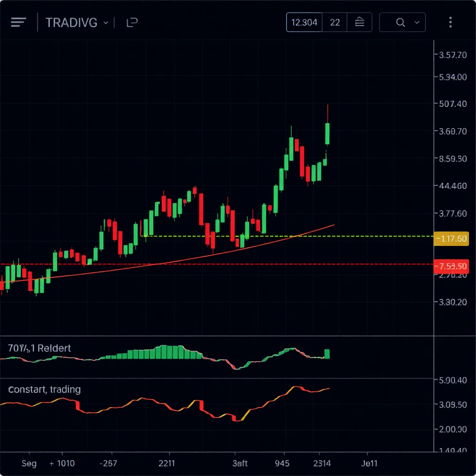The width and height of the screenshot is (476, 476).
Task: Click the -267 time axis label
Action: pos(108,463)
